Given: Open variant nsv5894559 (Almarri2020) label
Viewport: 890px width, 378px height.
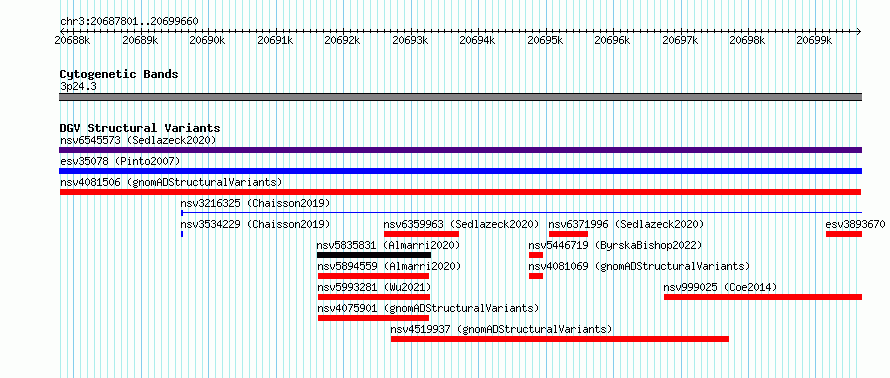Looking at the screenshot, I should (x=389, y=266).
